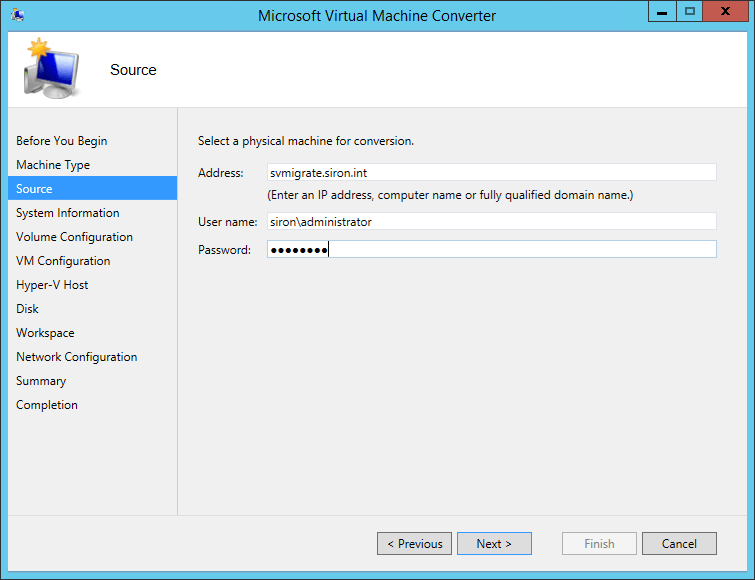Close the Virtual Machine Converter window
This screenshot has height=580, width=755.
(725, 12)
